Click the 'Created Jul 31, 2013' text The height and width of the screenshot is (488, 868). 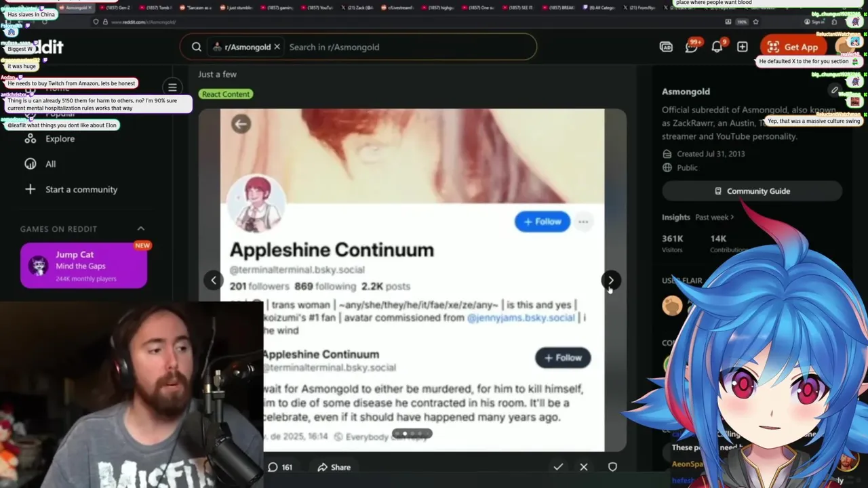coord(711,154)
